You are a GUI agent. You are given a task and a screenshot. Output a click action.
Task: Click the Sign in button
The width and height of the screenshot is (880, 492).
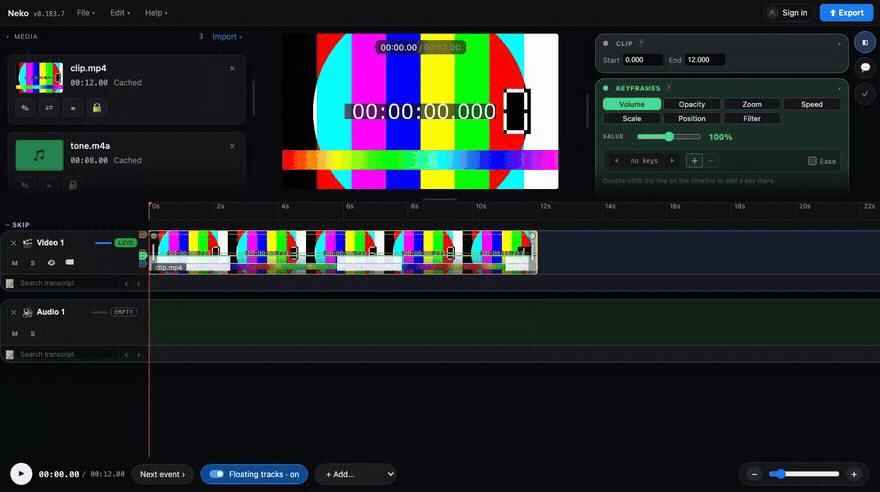pos(789,13)
